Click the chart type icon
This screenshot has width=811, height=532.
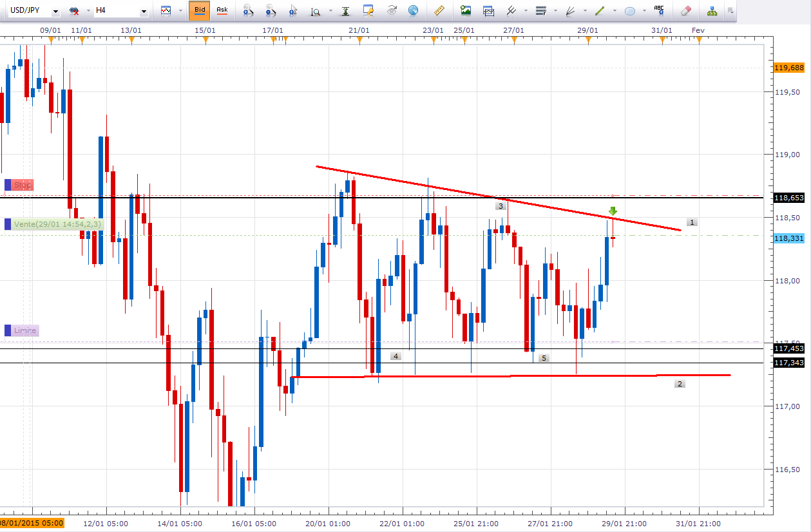click(x=167, y=10)
